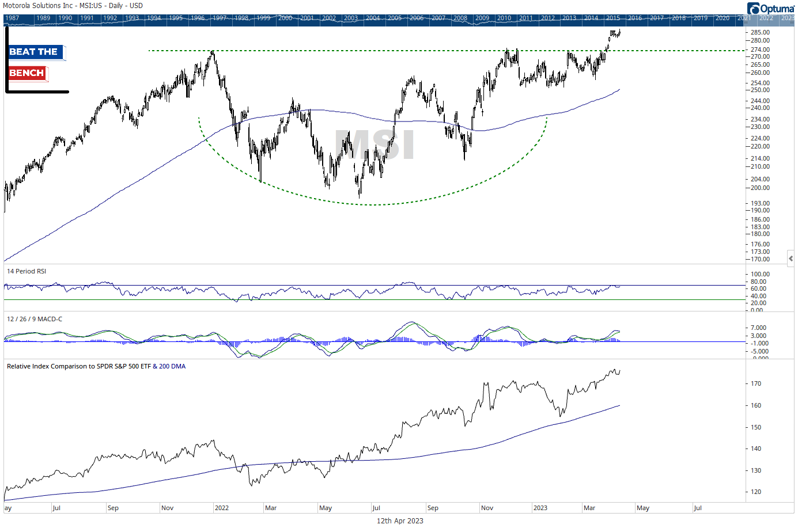Click the 274.00 price scale label
This screenshot has width=798, height=532.
[x=760, y=50]
